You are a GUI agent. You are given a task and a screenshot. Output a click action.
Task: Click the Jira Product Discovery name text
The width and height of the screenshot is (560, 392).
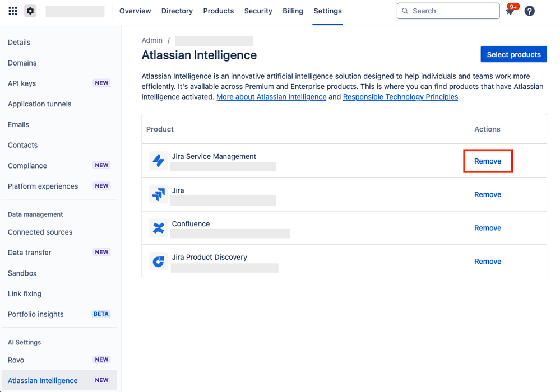[209, 258]
